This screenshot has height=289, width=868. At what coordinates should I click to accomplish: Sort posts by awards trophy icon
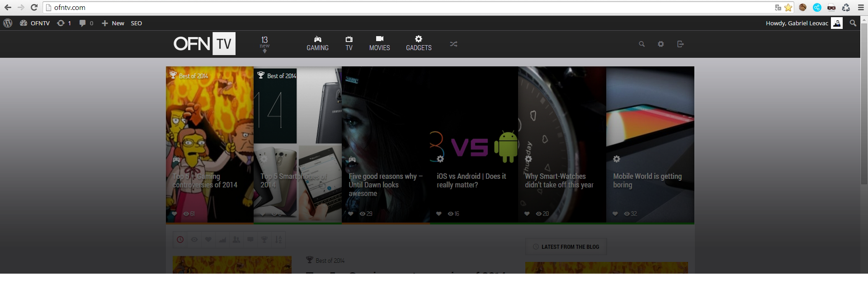pyautogui.click(x=264, y=240)
